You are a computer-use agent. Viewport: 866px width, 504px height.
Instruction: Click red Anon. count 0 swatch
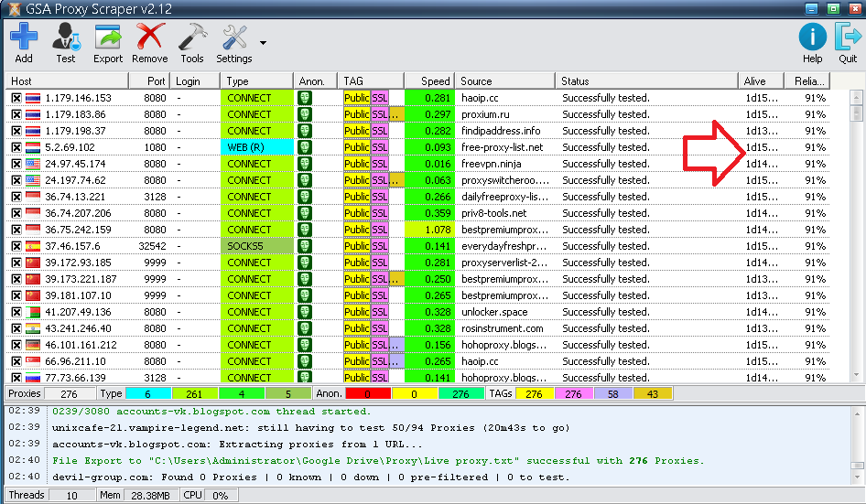pyautogui.click(x=368, y=394)
